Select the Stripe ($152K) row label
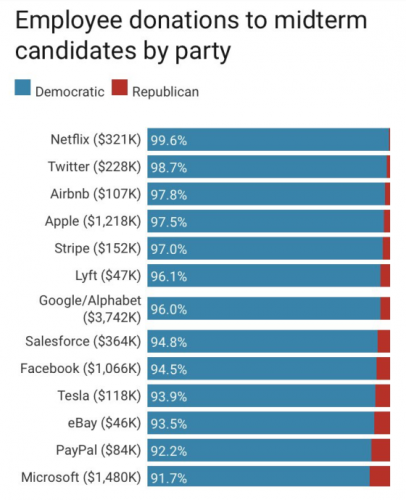This screenshot has width=406, height=500. 98,249
